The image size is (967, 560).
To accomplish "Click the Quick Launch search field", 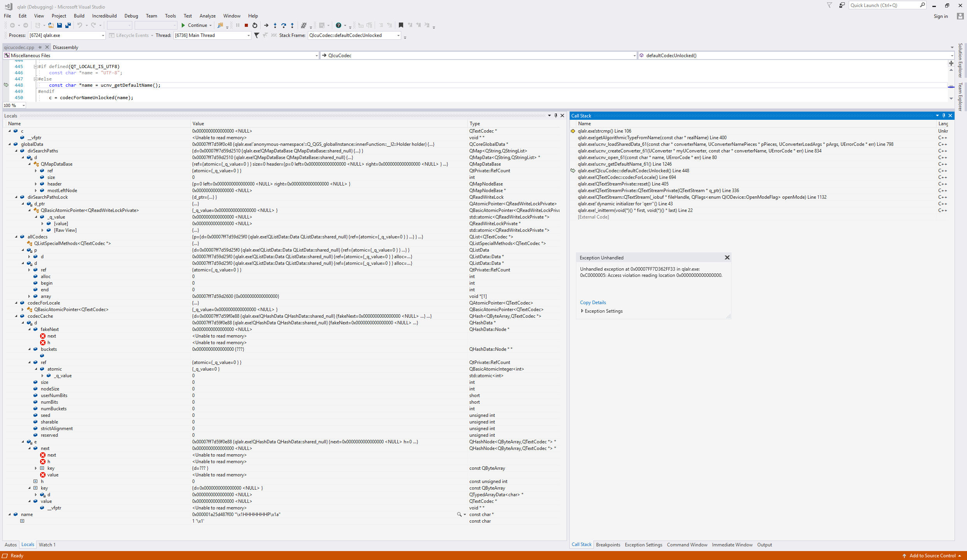I will pos(883,5).
